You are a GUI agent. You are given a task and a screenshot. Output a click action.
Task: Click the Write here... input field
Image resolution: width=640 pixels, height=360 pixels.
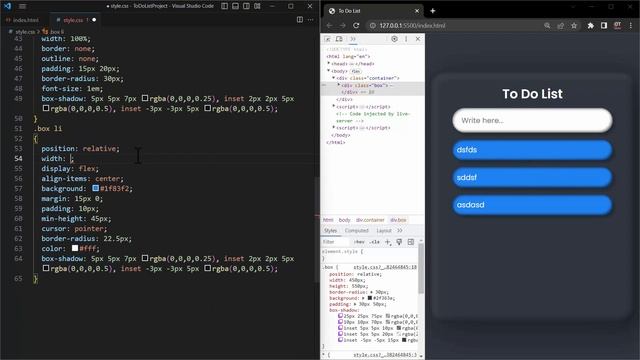coord(532,120)
